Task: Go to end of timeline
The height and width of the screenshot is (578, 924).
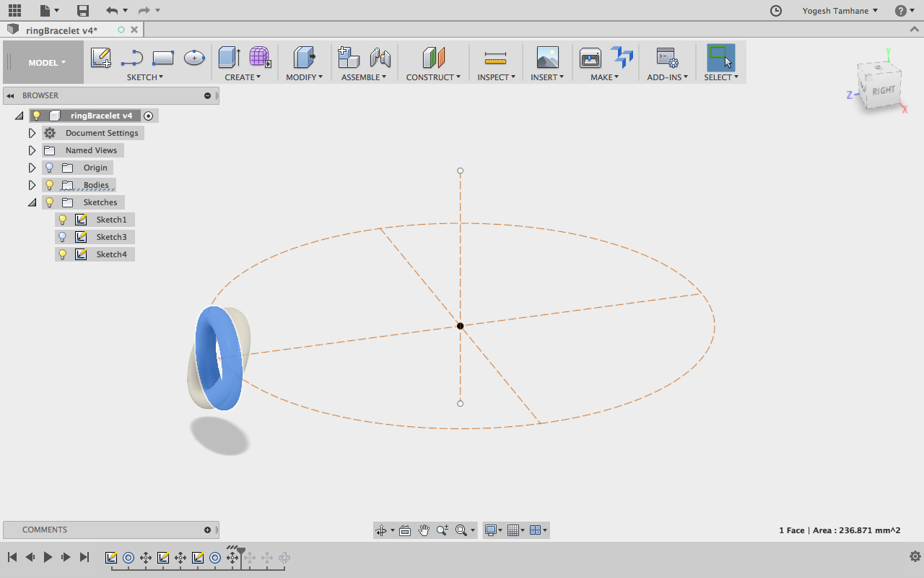Action: pos(84,557)
